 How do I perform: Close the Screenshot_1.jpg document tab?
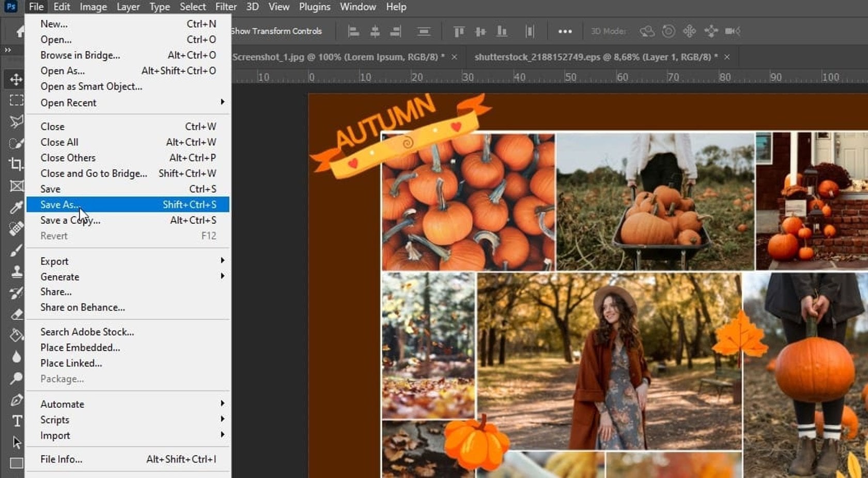[x=454, y=57]
